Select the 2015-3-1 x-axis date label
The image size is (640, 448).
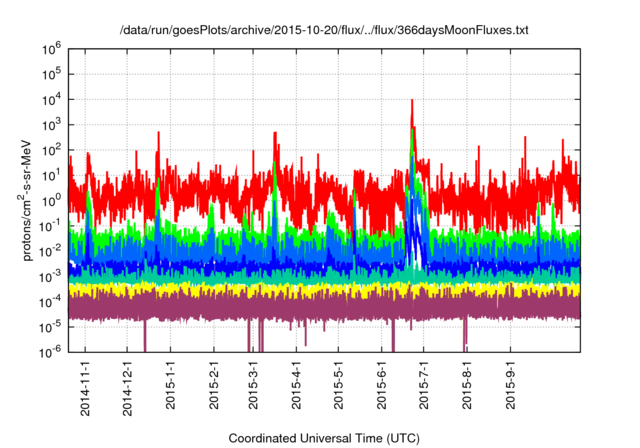coord(253,385)
